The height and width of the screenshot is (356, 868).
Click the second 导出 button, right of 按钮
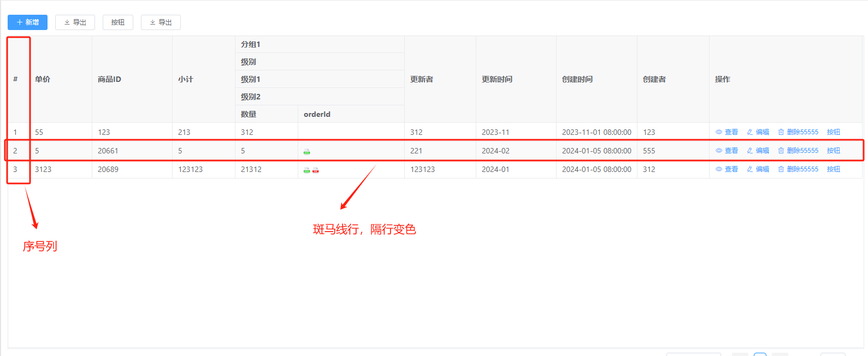coord(161,22)
